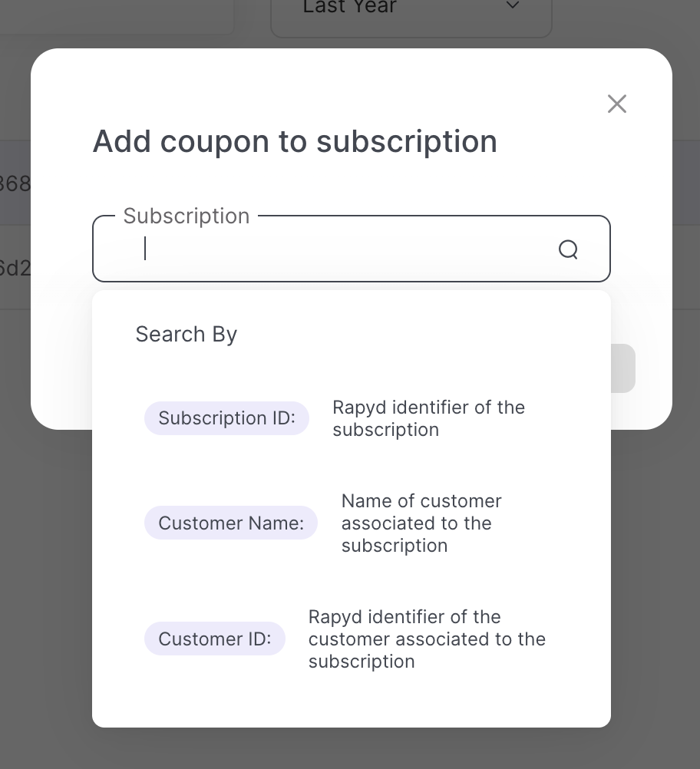Select the background table row ending in 368
The image size is (700, 769).
14,183
